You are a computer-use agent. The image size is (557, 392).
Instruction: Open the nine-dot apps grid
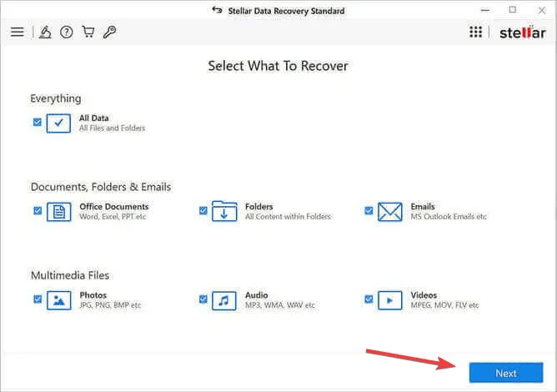click(x=475, y=33)
